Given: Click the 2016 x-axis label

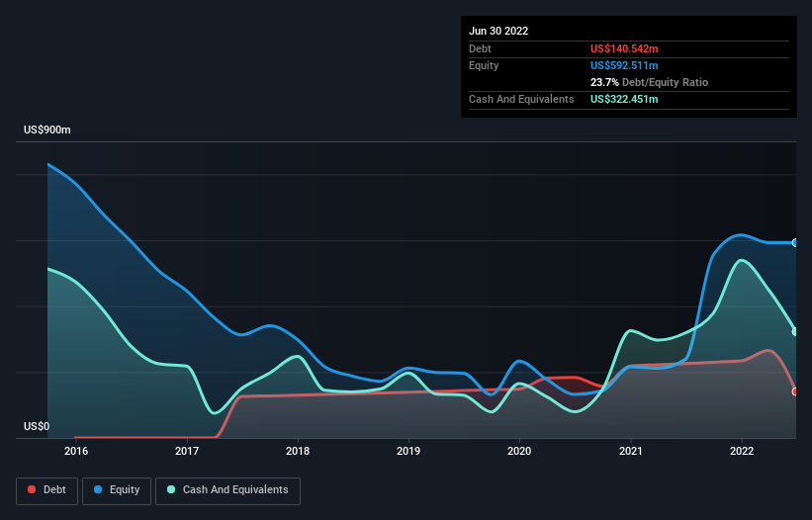Looking at the screenshot, I should point(76,451).
